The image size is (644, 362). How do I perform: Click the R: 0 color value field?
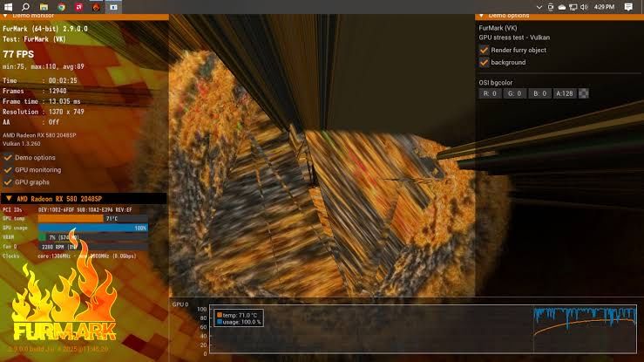[x=490, y=93]
